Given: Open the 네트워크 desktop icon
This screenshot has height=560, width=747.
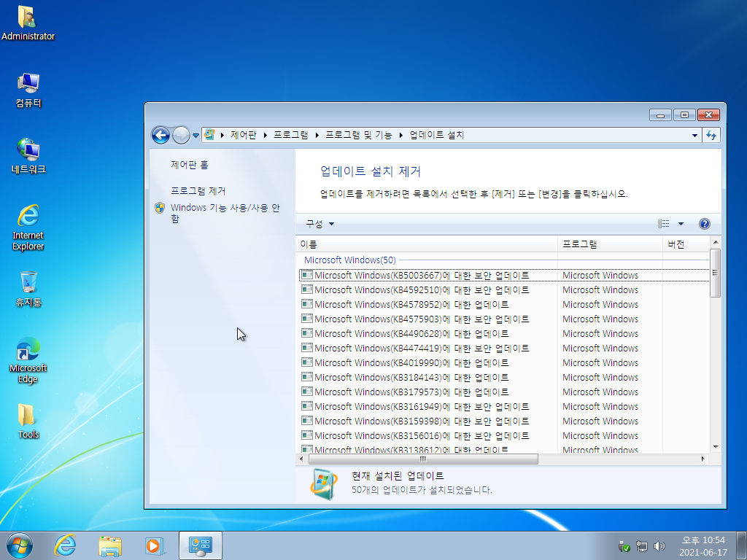Looking at the screenshot, I should point(28,156).
